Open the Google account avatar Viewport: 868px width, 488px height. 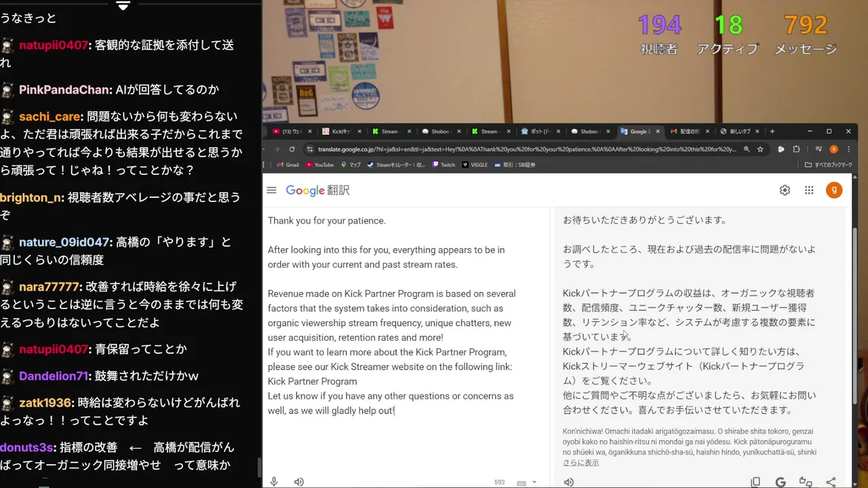tap(834, 190)
